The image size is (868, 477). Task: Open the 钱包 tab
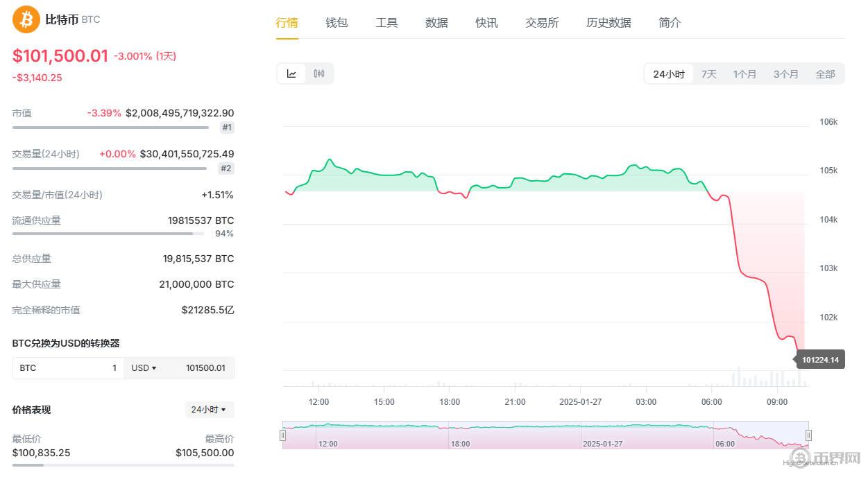pos(337,23)
